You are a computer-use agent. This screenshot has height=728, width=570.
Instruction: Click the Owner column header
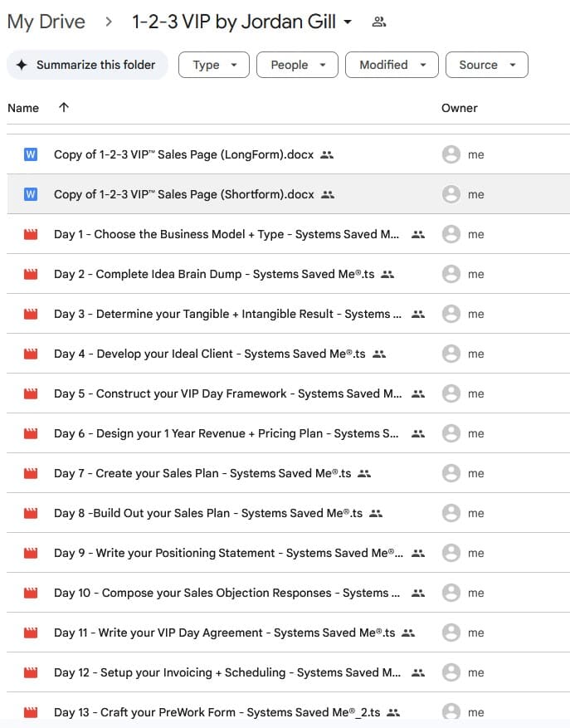click(459, 108)
